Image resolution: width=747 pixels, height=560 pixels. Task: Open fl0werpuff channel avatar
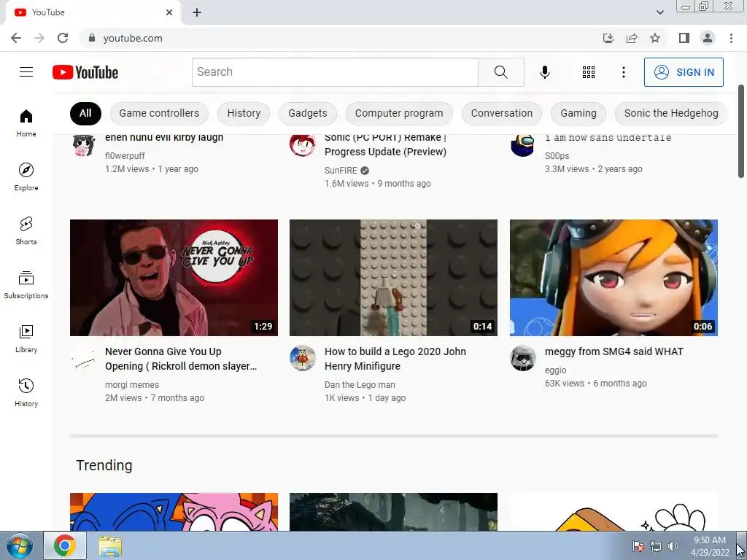85,144
